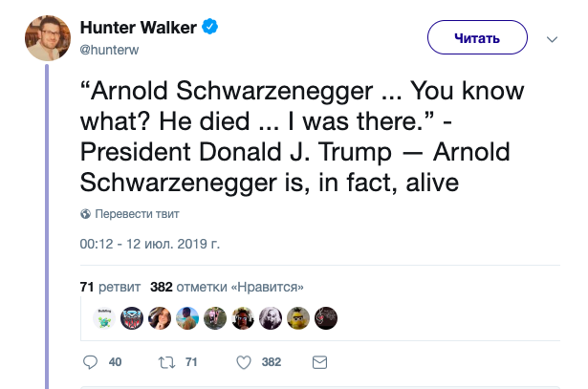The width and height of the screenshot is (588, 389).
Task: Open the yellow Bert puppet avatar
Action: 298,318
